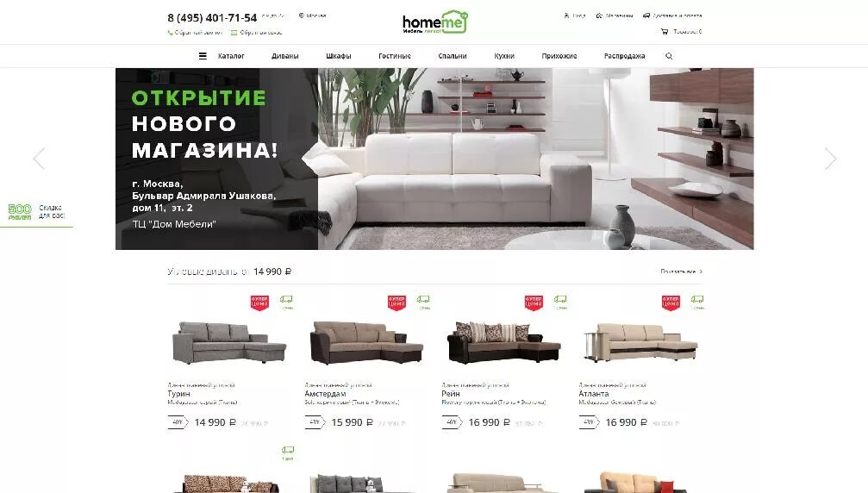
Task: Click the Рейн sofa thumbnail image
Action: coord(503,342)
